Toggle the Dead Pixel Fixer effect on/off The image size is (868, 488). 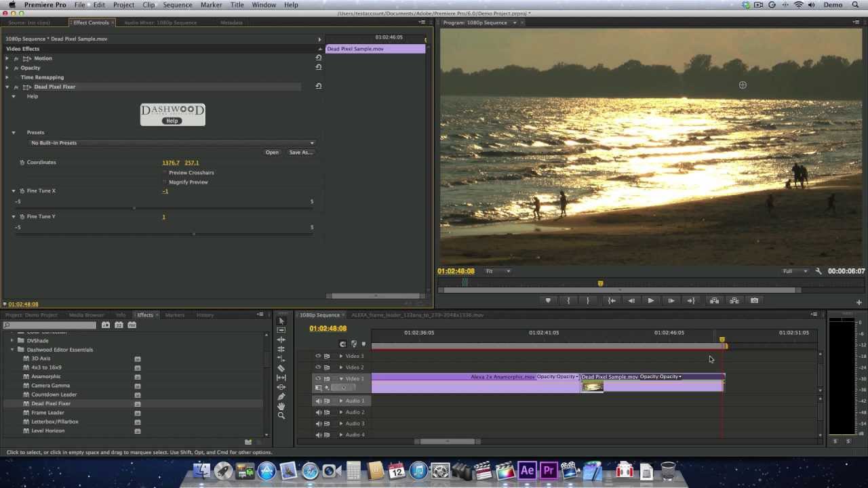(x=16, y=87)
